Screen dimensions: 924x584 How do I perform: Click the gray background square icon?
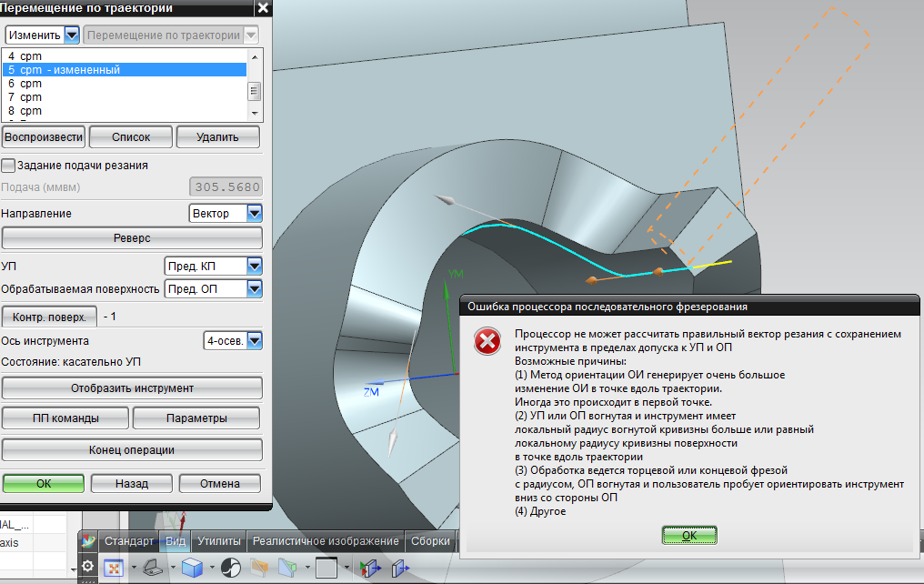tap(326, 568)
